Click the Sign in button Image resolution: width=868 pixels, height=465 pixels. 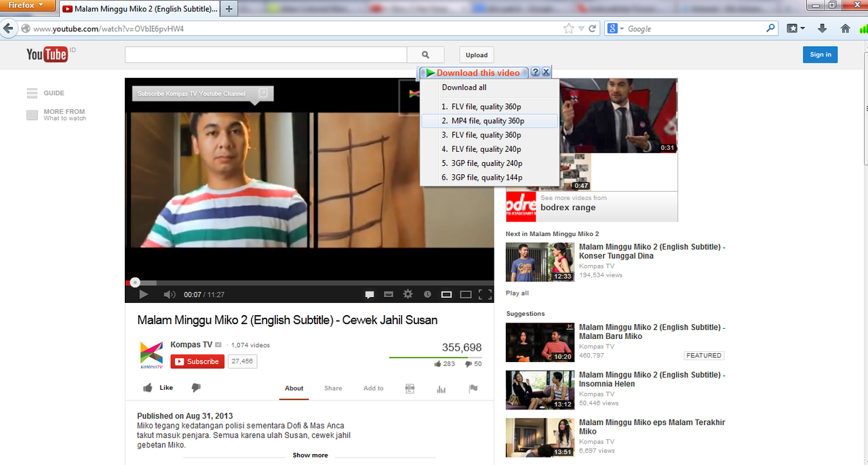point(820,55)
